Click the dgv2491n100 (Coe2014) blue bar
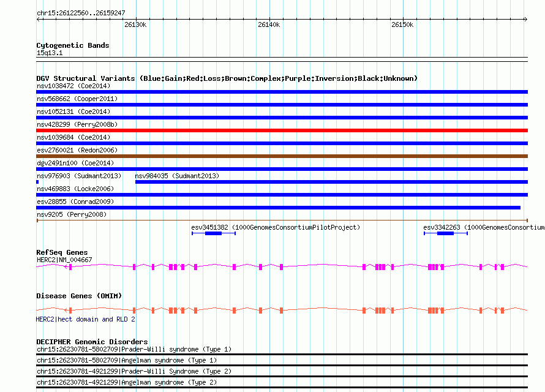545x392 pixels. (x=282, y=169)
